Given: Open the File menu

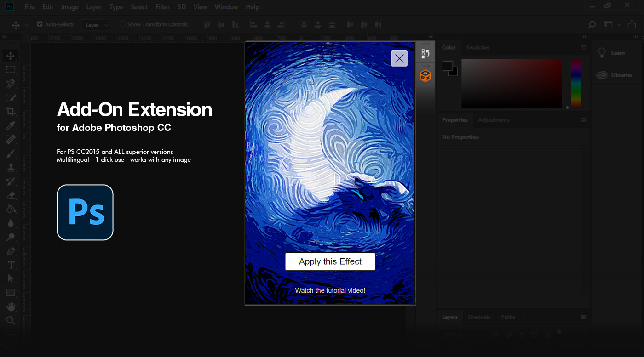Looking at the screenshot, I should 29,7.
